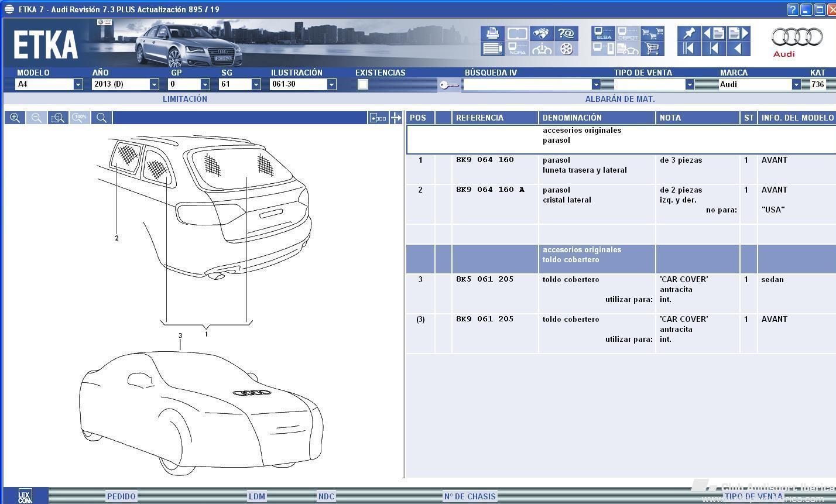Reset illustration zoom to 100%
The height and width of the screenshot is (504, 836).
80,118
